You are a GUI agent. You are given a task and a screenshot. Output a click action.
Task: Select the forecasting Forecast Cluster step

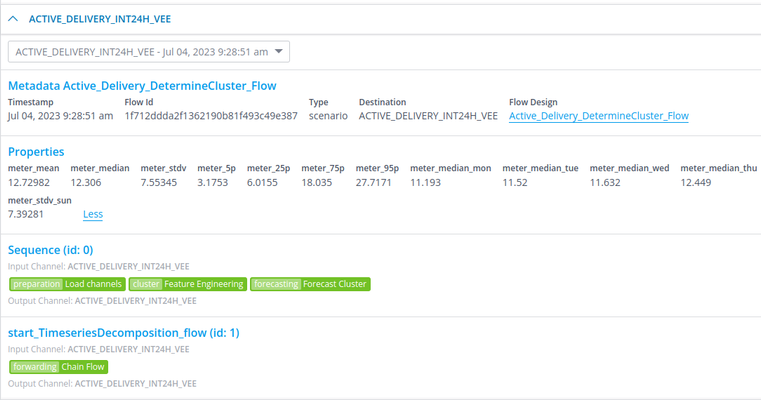point(309,284)
